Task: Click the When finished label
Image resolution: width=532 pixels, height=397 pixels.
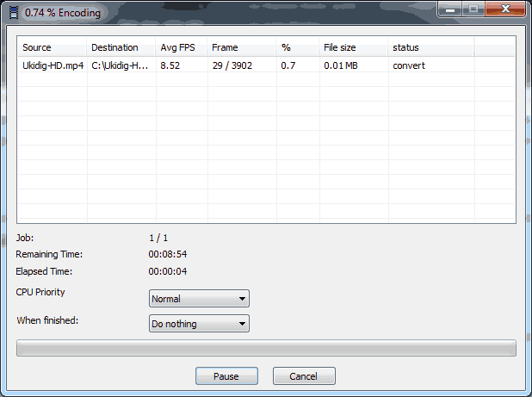Action: pos(47,320)
